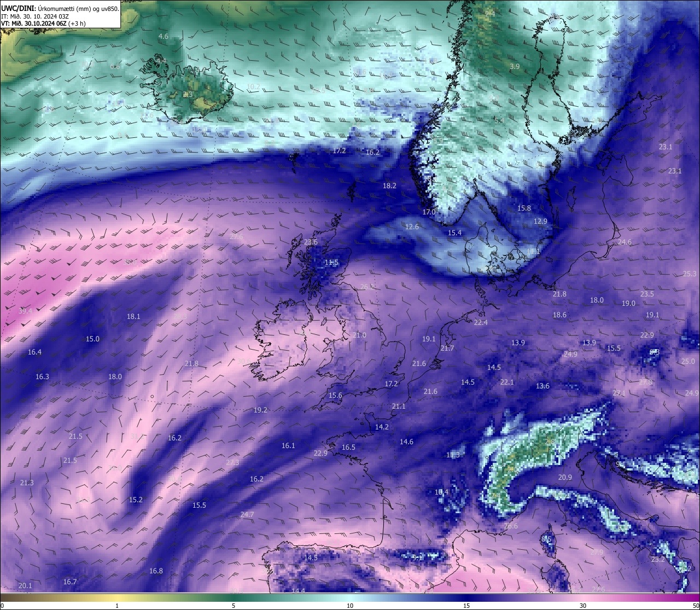Click the 15 mark on color scale
This screenshot has height=610, width=700.
pyautogui.click(x=466, y=606)
